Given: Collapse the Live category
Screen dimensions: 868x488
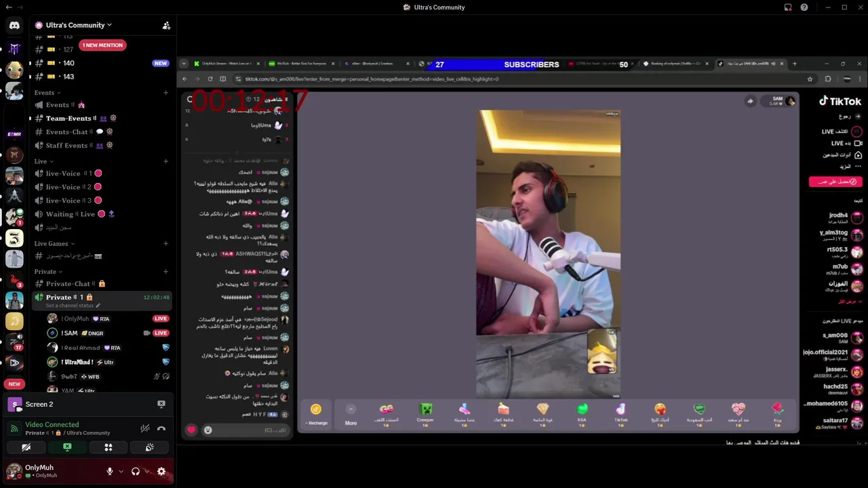Looking at the screenshot, I should (x=43, y=161).
